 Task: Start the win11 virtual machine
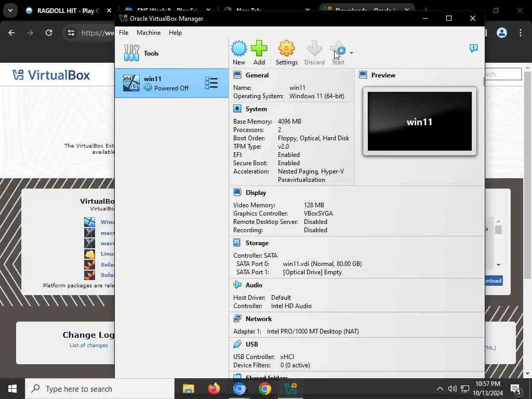(338, 52)
